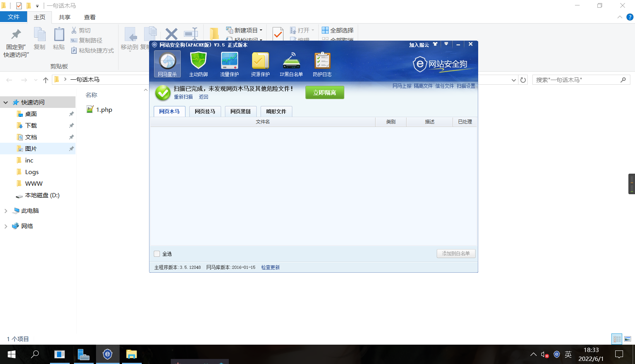Screen dimensions: 635x364
Task: Open the 新建项目 dropdown
Action: tap(261, 30)
